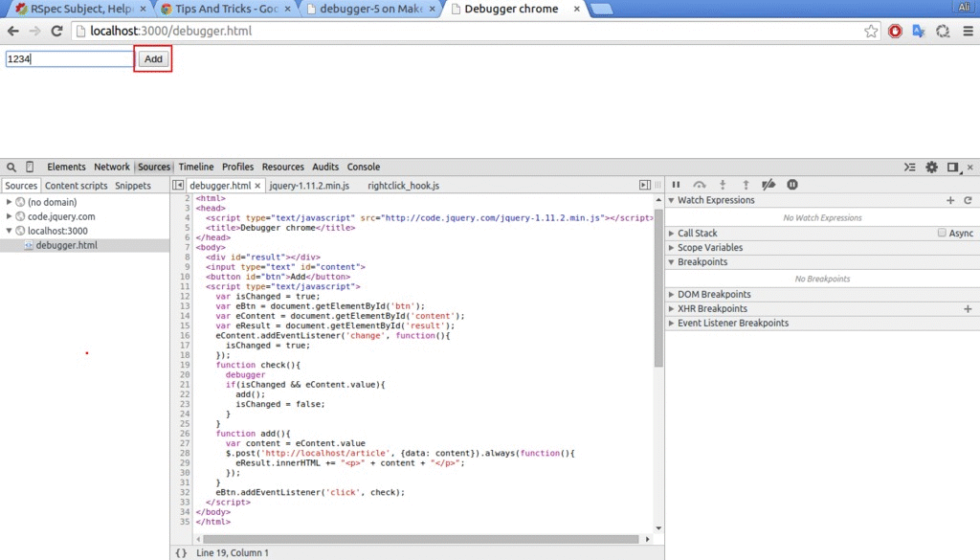980x560 pixels.
Task: Collapse the Watch Expressions section
Action: (673, 200)
